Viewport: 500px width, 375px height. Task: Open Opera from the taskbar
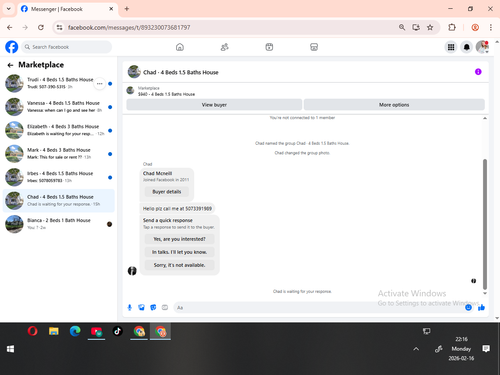[32, 331]
